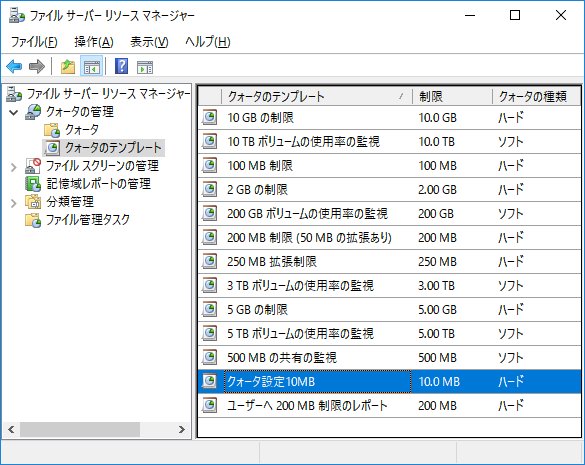The height and width of the screenshot is (465, 585).
Task: Open the ヘルプ(H) menu
Action: [208, 41]
